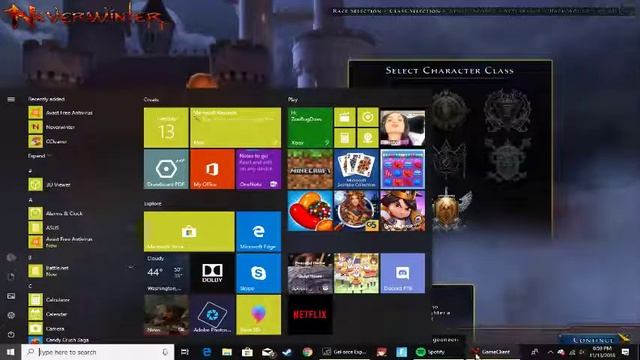Open the Mail live tile
The height and width of the screenshot is (360, 640).
236,127
